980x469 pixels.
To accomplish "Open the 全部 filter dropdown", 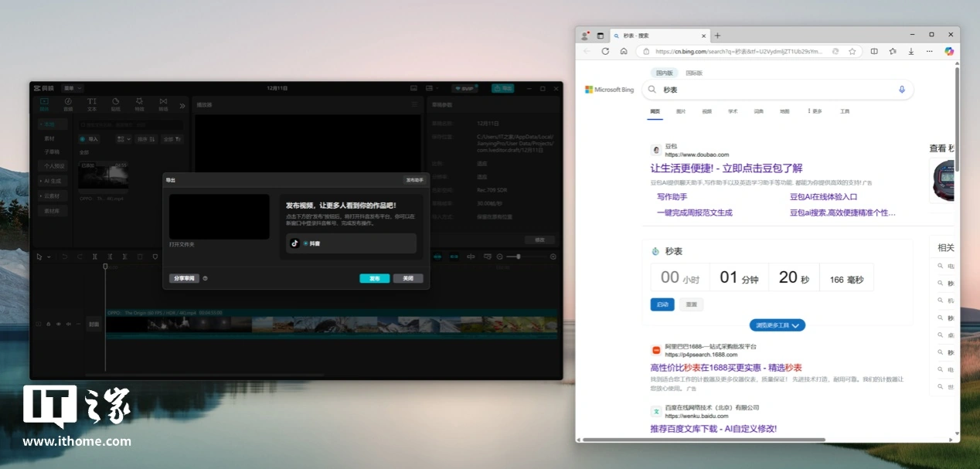I will point(172,139).
